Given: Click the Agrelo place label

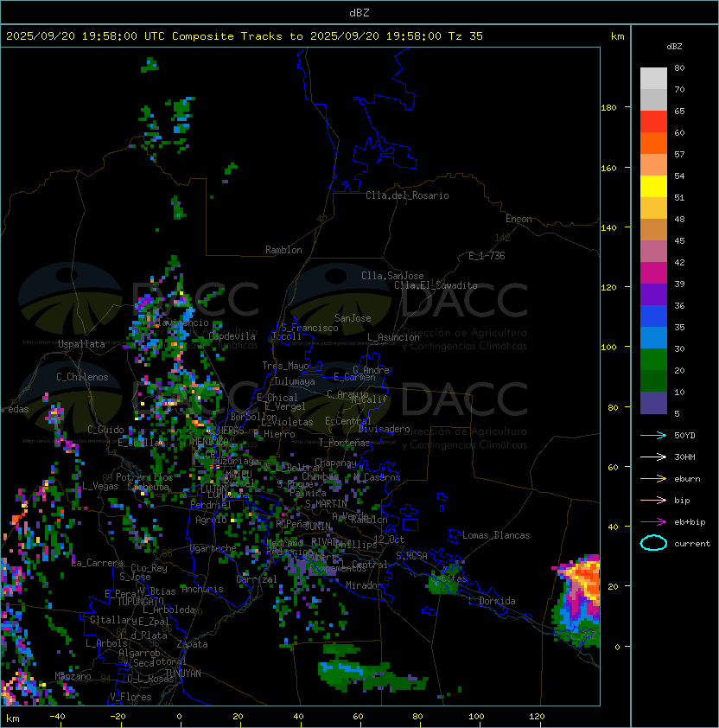Looking at the screenshot, I should tap(211, 520).
